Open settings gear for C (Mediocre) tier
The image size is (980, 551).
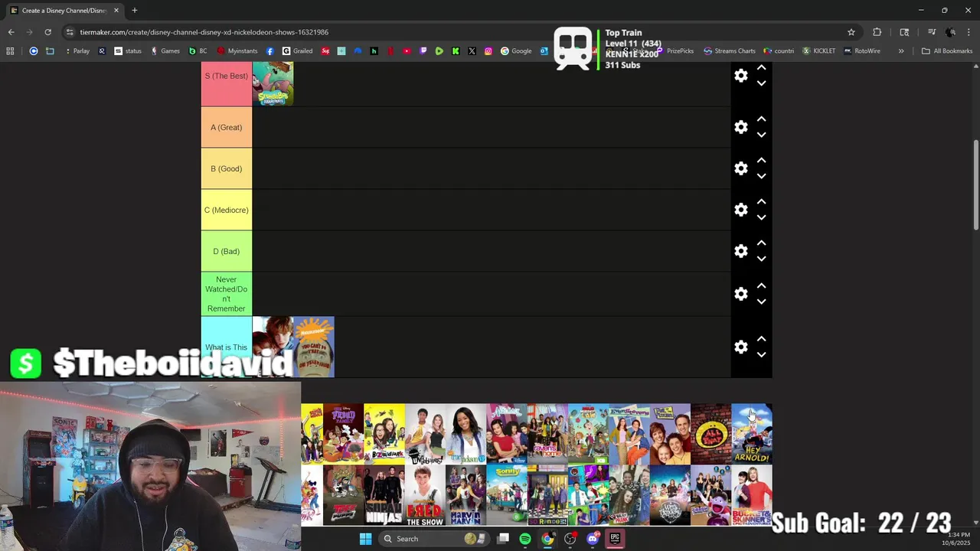(740, 210)
